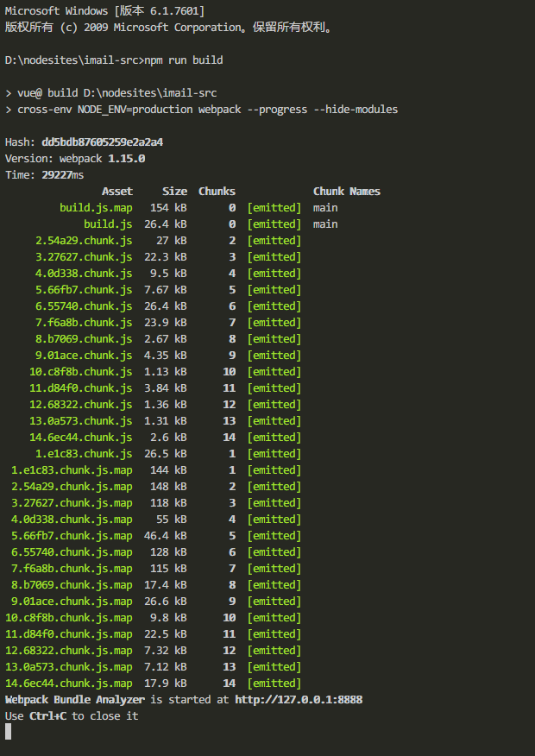Click the Chunk Names column header
535x756 pixels.
[x=347, y=192]
